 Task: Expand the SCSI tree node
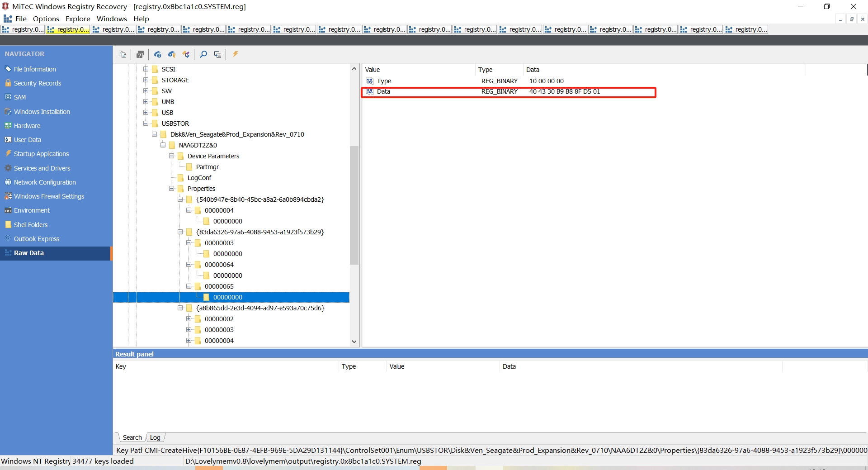146,69
